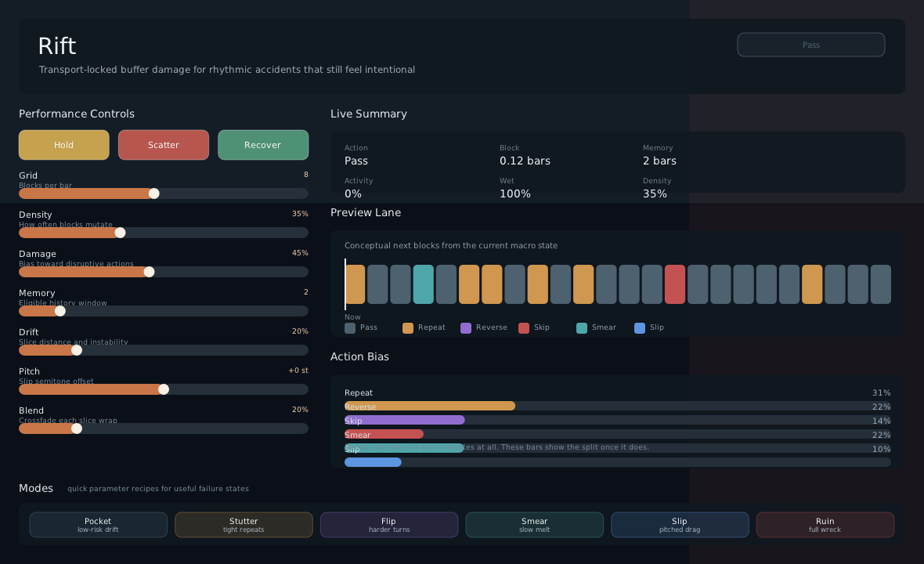
Task: Click the "Modes" section heading
Action: coord(36,488)
